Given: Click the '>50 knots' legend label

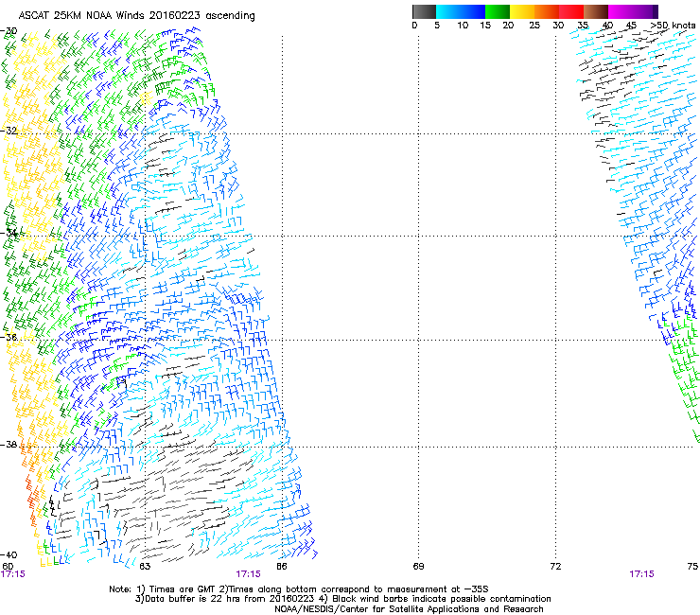Looking at the screenshot, I should click(673, 26).
